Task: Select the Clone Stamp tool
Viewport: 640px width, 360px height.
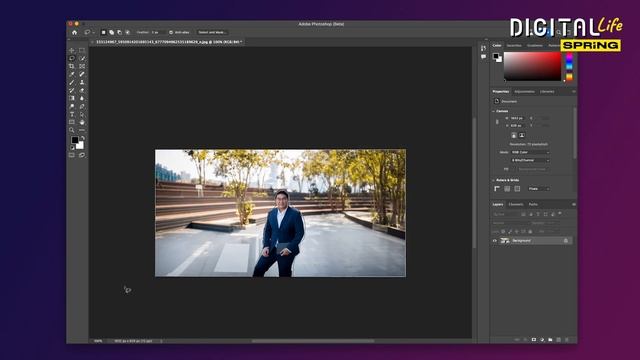Action: 82,82
